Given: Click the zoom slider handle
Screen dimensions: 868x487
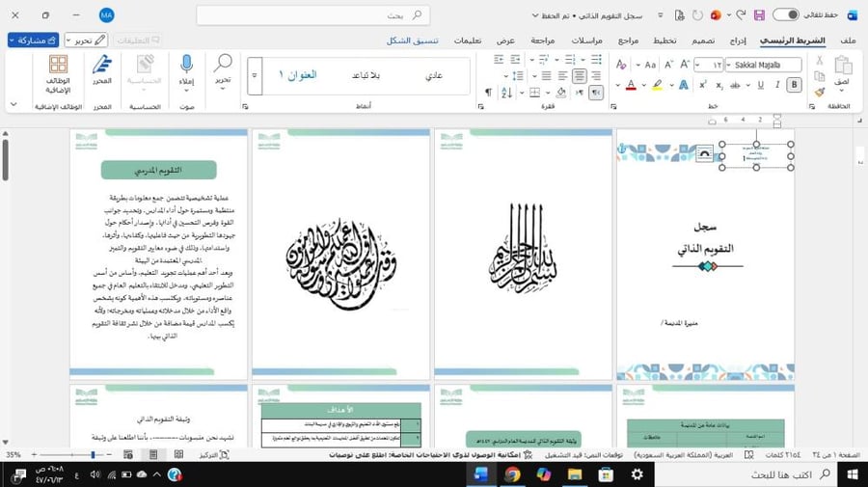Looking at the screenshot, I should point(93,454).
